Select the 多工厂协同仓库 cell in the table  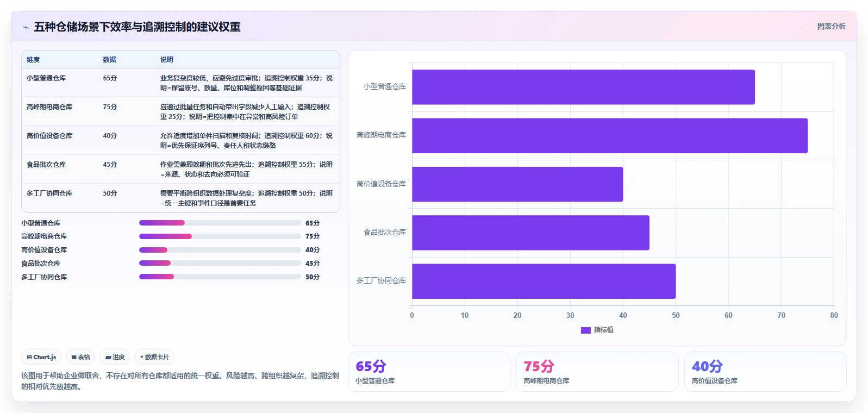(x=49, y=193)
